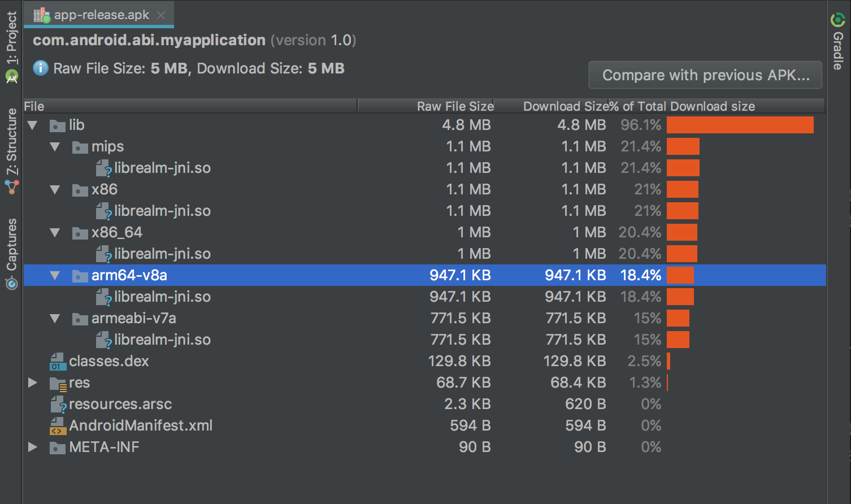Click the Download Size column header
The width and height of the screenshot is (851, 504).
(552, 106)
